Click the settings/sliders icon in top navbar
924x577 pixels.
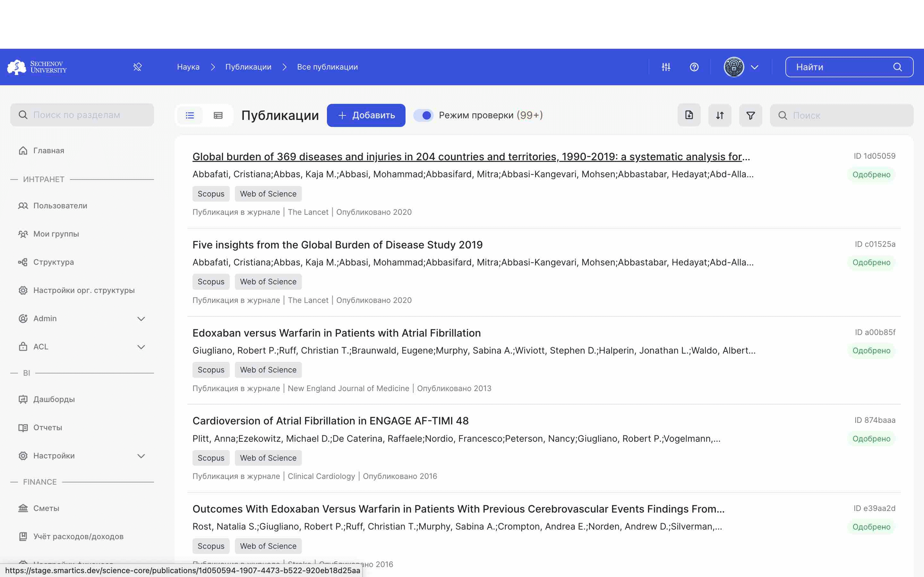[666, 66]
